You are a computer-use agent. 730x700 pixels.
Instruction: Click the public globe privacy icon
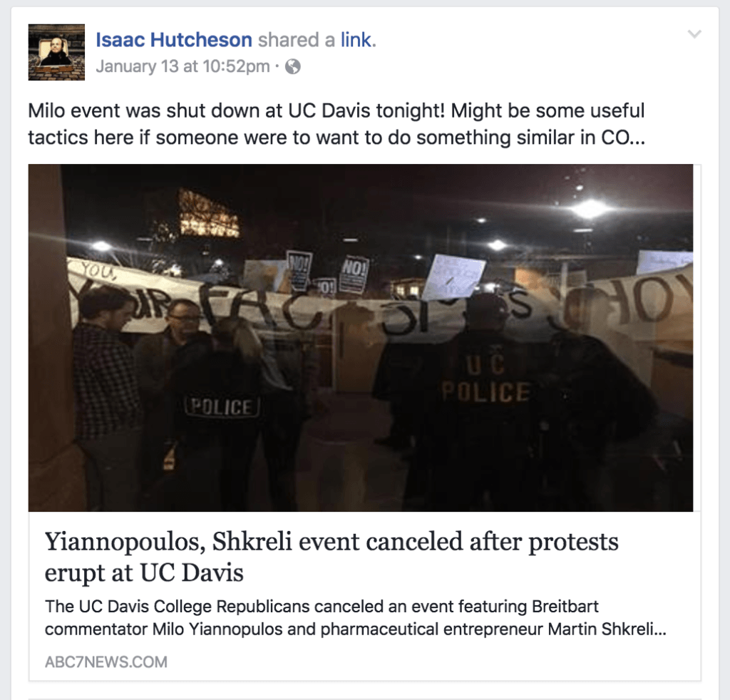[x=293, y=67]
